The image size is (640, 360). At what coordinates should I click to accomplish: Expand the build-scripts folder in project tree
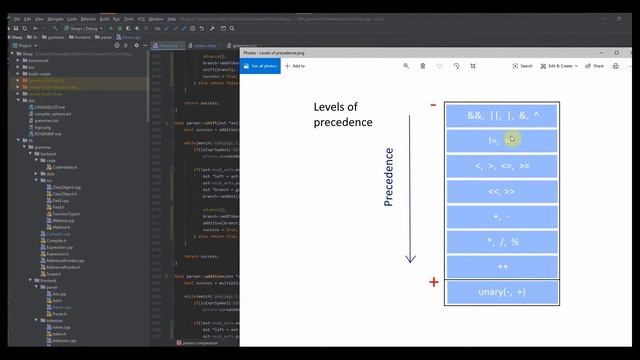point(18,74)
